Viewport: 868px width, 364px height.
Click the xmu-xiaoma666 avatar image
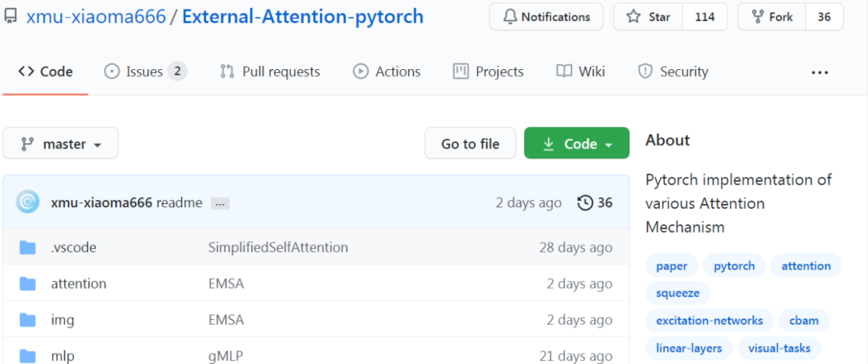[x=27, y=202]
